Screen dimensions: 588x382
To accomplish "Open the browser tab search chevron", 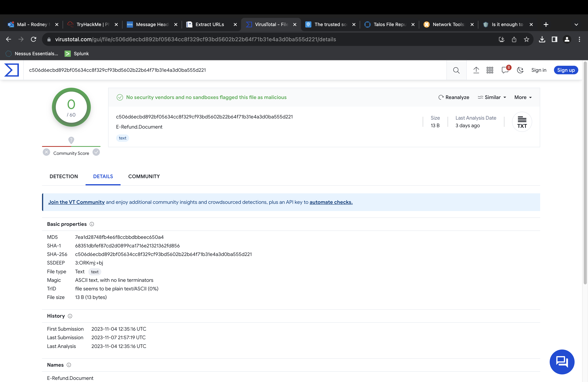I will coord(576,25).
